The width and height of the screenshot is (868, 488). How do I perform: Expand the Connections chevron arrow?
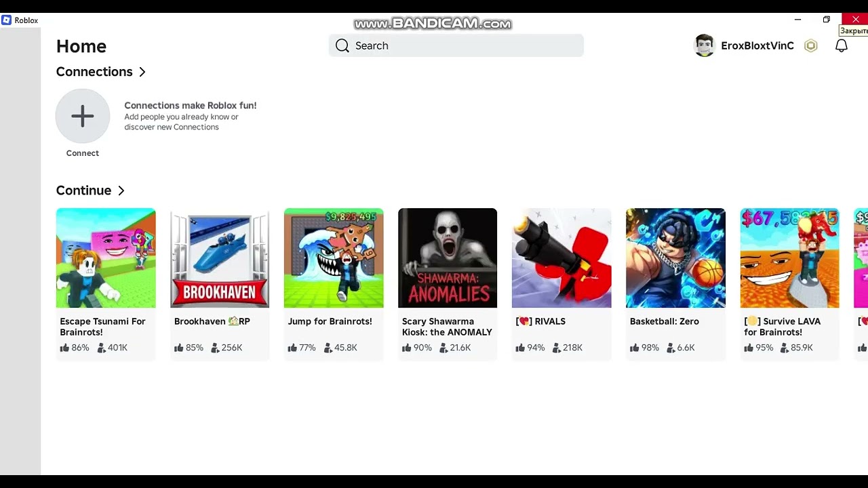point(142,72)
